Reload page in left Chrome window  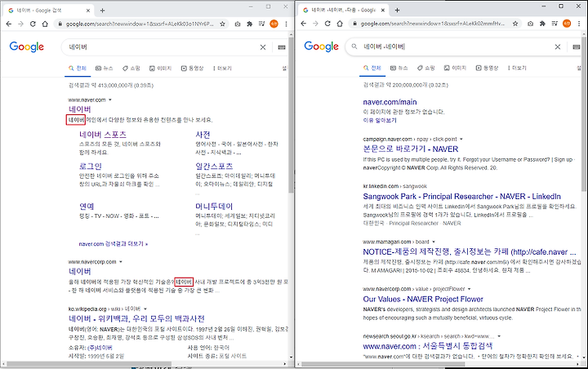click(33, 24)
